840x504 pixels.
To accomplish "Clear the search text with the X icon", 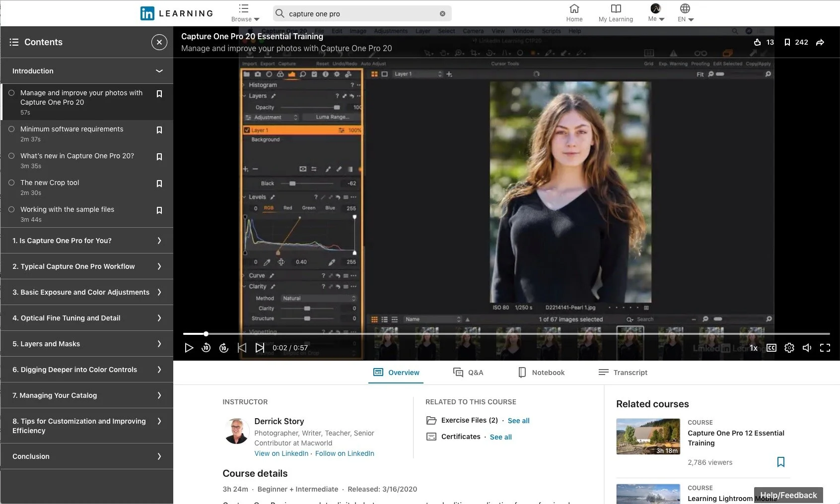I will [442, 13].
